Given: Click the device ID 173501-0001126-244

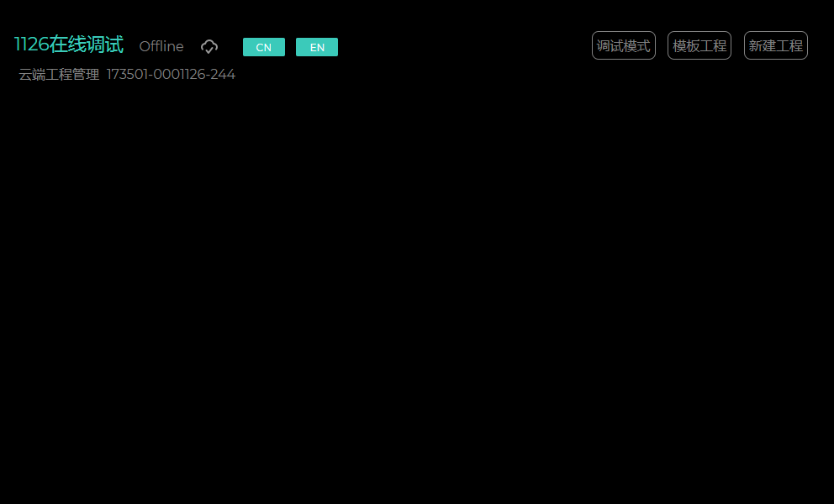Looking at the screenshot, I should [x=171, y=75].
